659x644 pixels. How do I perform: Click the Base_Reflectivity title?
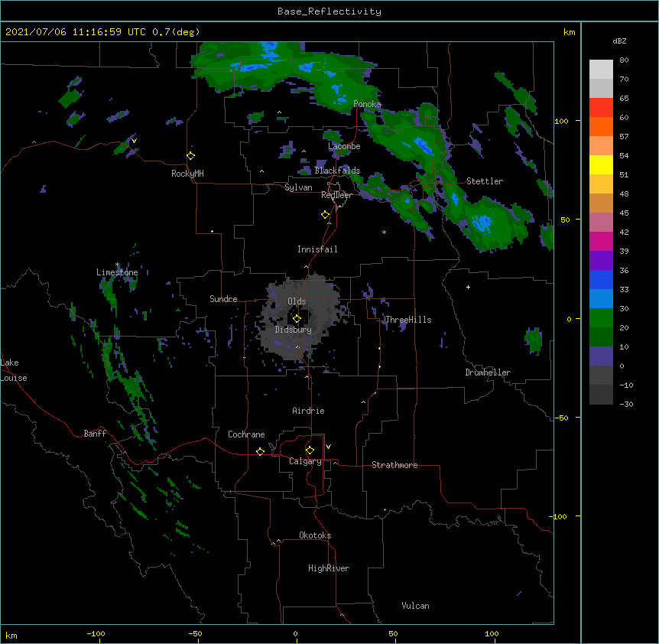click(329, 11)
